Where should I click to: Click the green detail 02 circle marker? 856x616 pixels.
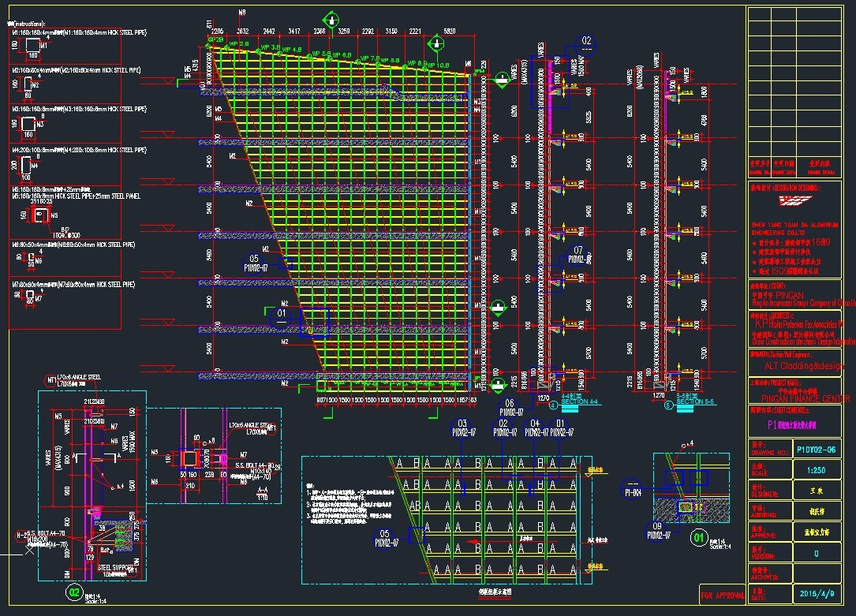tap(73, 590)
